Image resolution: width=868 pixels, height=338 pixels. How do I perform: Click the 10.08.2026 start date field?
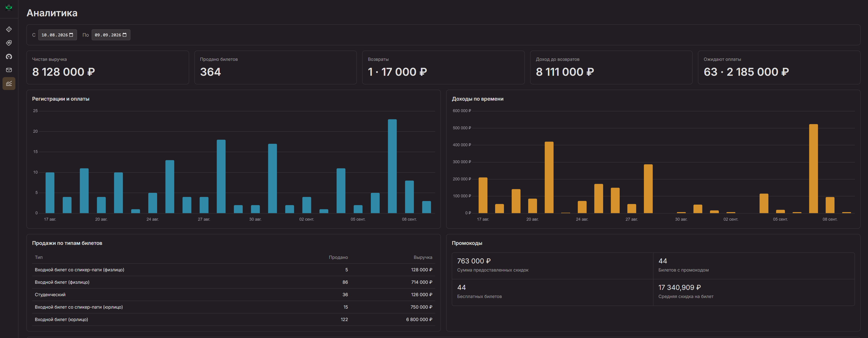(x=57, y=35)
